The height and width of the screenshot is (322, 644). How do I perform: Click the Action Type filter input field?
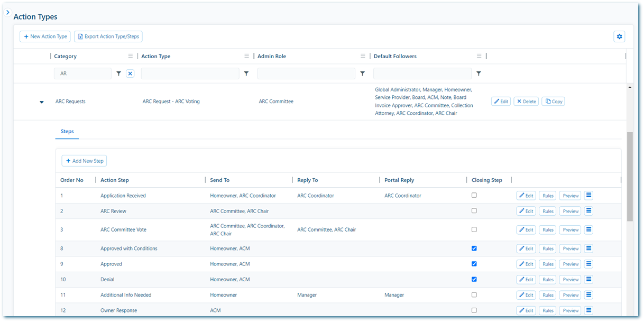[x=190, y=74]
